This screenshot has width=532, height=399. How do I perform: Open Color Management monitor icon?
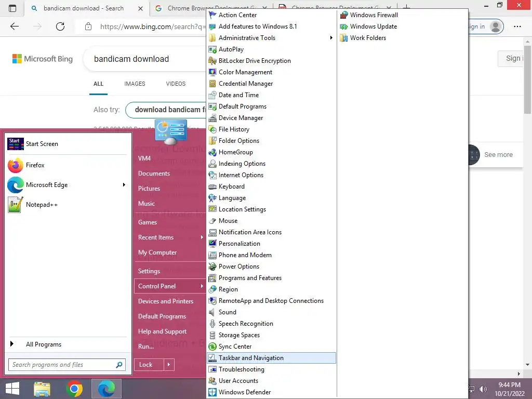[x=212, y=72]
